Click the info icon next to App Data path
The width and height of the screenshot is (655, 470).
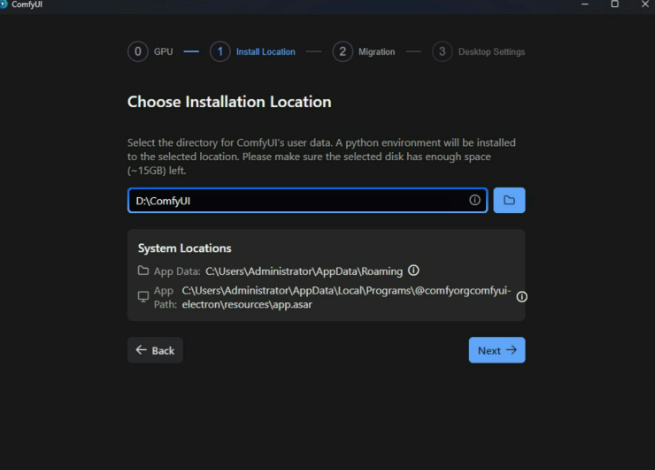coord(413,270)
